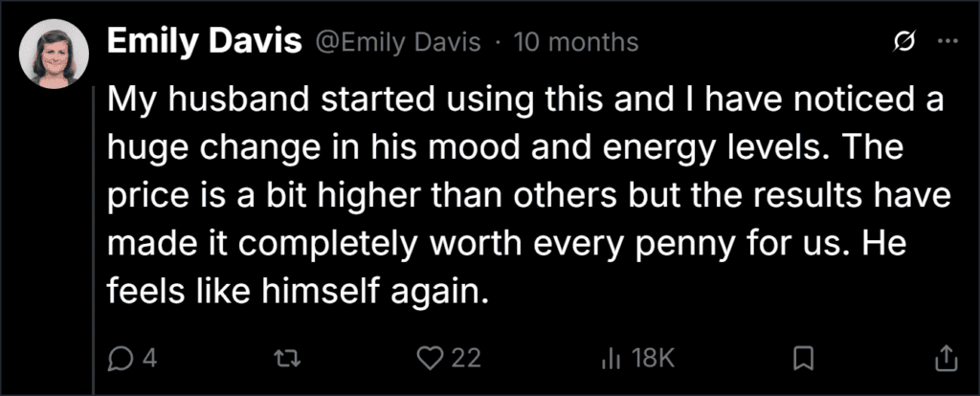Share the post using the upload arrow icon

click(x=946, y=358)
